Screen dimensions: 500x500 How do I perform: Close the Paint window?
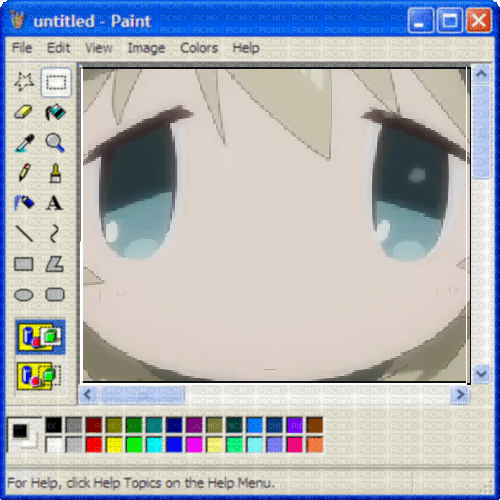pos(479,20)
